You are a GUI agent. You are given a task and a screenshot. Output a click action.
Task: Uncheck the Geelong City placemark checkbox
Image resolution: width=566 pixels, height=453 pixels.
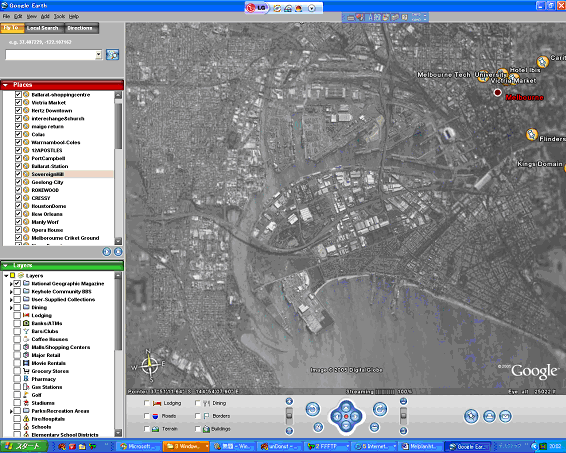click(18, 182)
